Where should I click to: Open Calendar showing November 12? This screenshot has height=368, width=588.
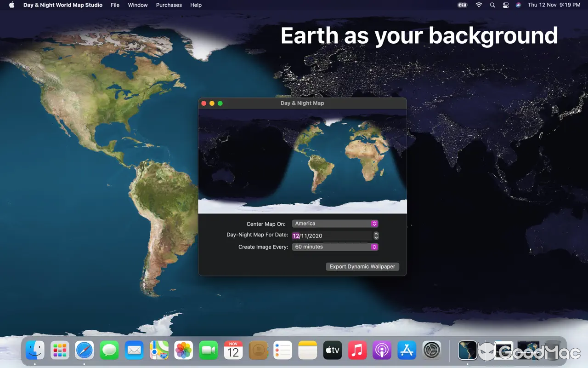click(233, 350)
